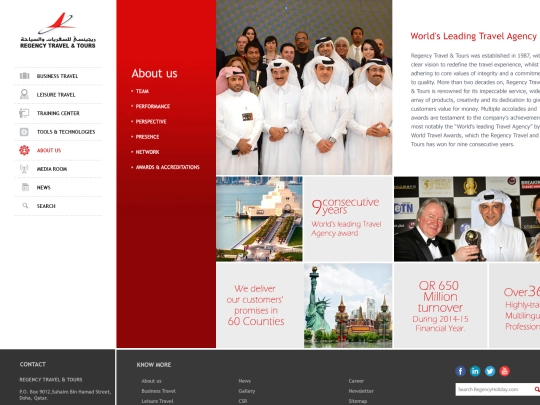Open the LinkedIn social icon
The width and height of the screenshot is (540, 405).
click(475, 371)
